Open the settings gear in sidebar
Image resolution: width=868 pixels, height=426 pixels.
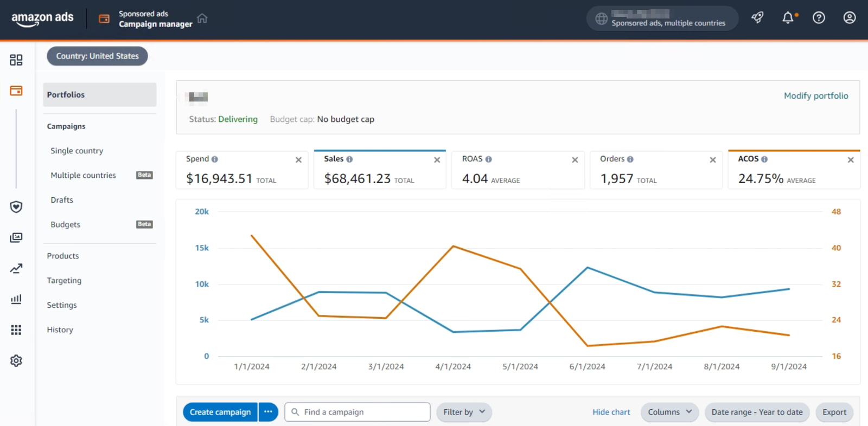[16, 360]
